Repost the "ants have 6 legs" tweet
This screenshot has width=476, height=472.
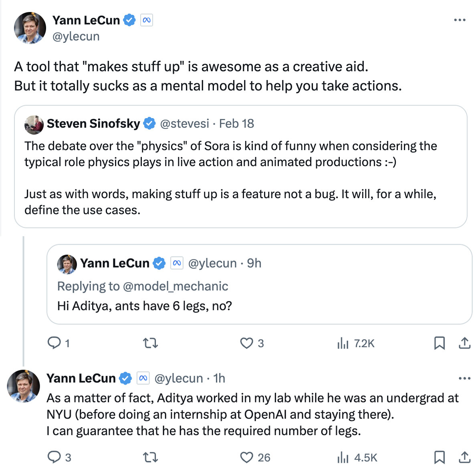point(151,343)
